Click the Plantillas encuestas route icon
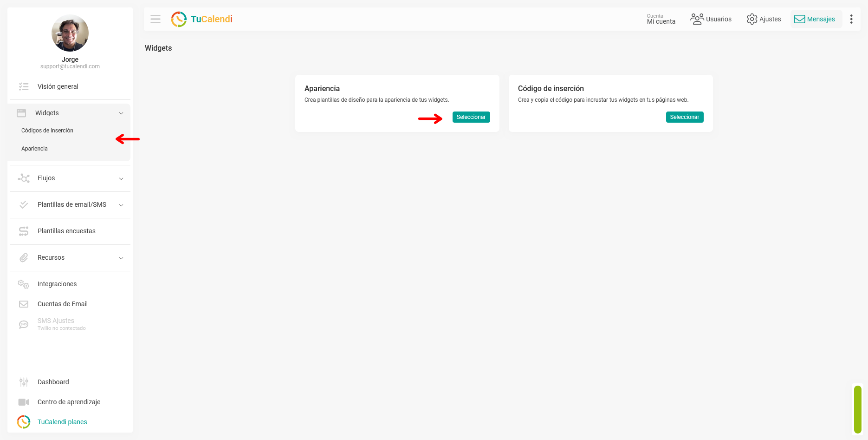This screenshot has height=440, width=868. [x=24, y=231]
